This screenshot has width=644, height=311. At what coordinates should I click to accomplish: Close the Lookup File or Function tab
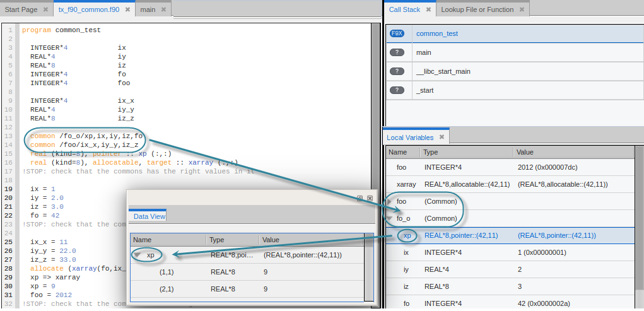click(x=522, y=10)
